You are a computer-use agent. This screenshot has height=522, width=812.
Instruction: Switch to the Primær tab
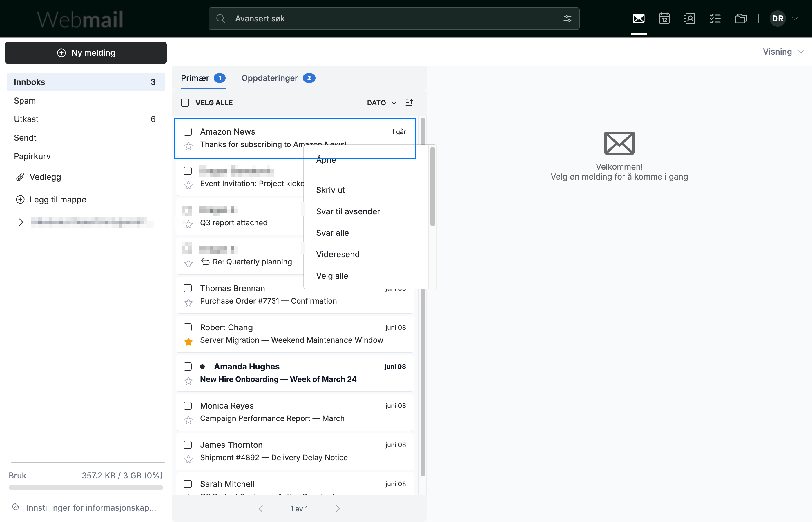tap(203, 78)
